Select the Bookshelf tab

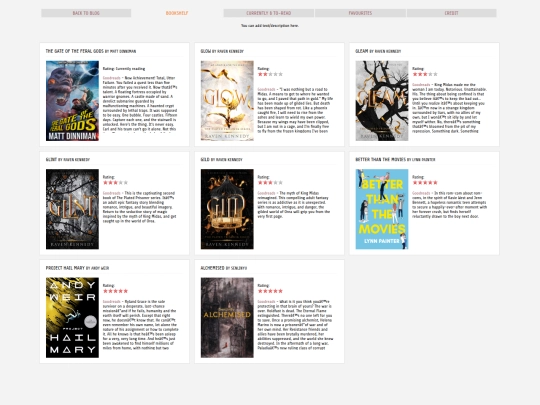tap(177, 13)
